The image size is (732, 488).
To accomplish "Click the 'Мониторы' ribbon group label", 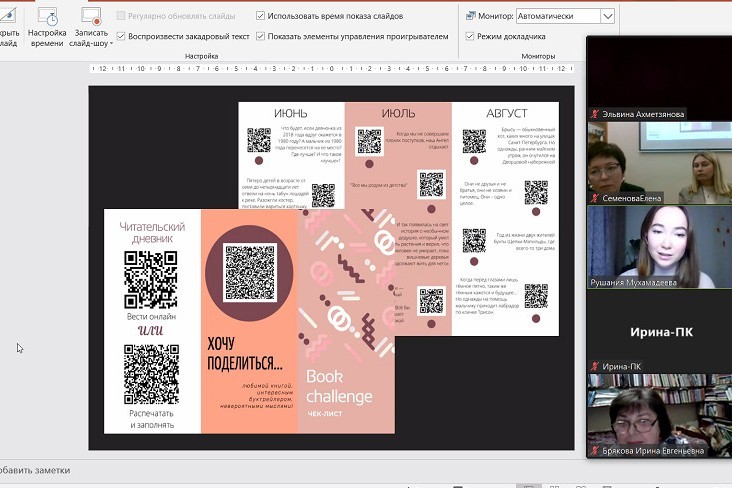I will point(537,57).
